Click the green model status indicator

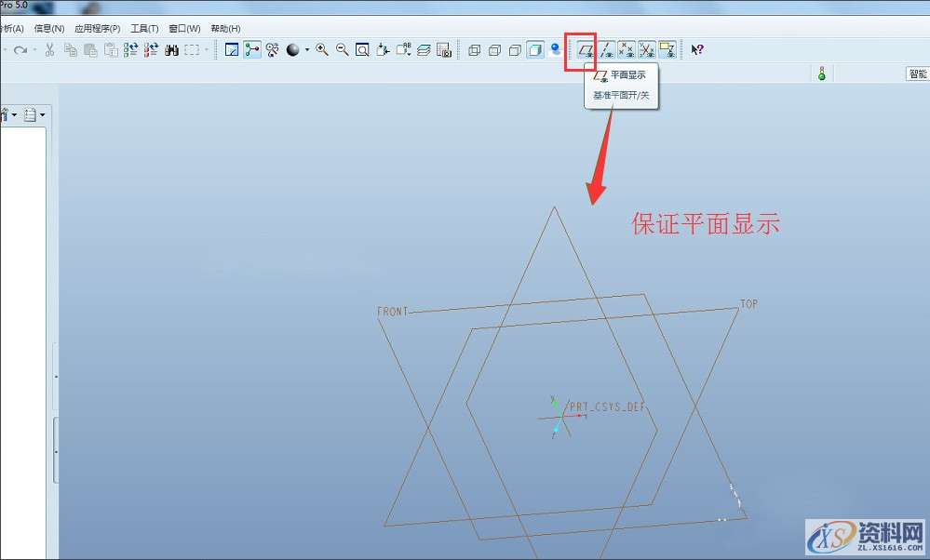tap(821, 73)
